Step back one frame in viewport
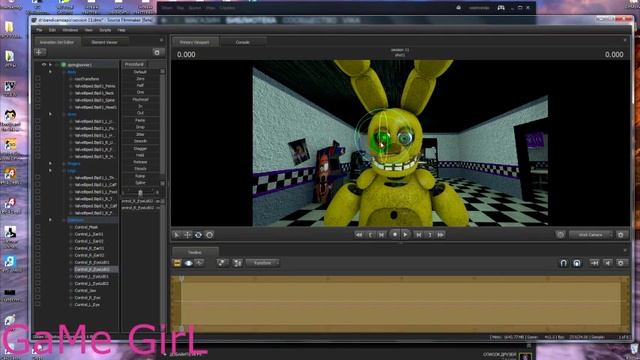The height and width of the screenshot is (360, 640). click(x=381, y=235)
